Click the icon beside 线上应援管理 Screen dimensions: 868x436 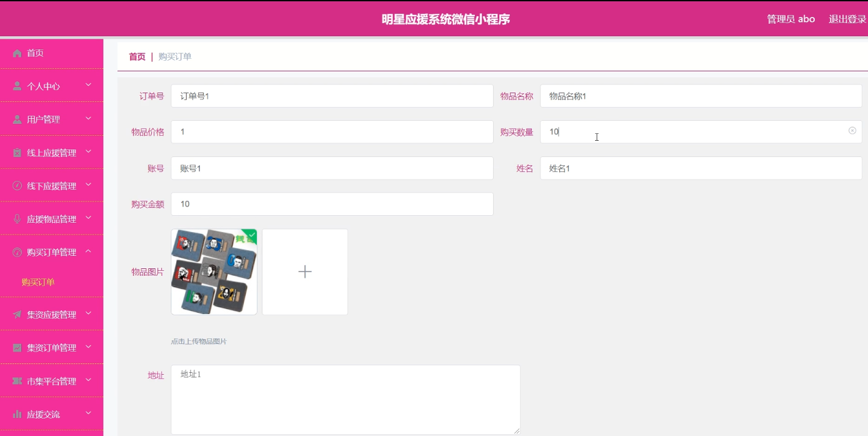pos(17,153)
